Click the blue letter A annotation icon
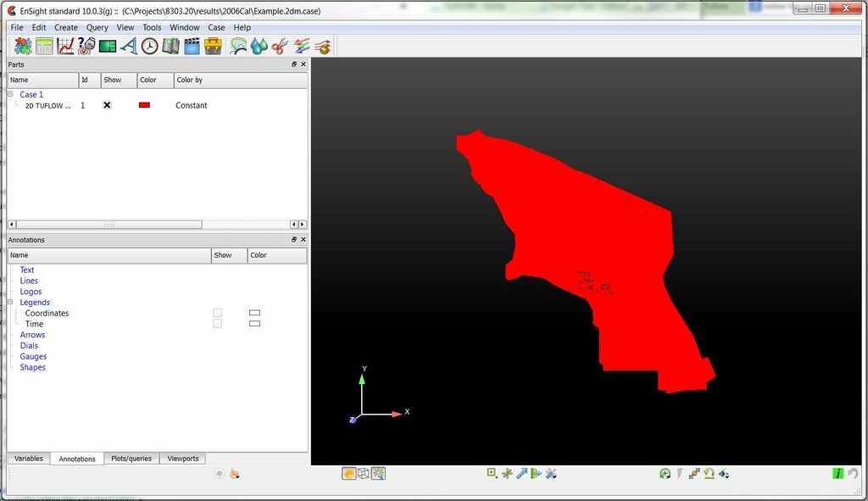The width and height of the screenshot is (868, 501). tap(129, 46)
